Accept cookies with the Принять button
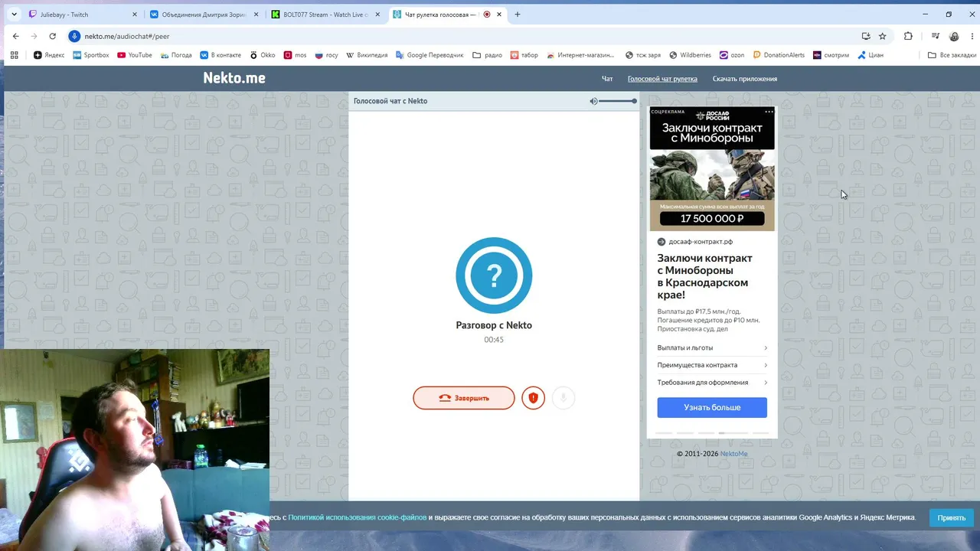 [x=952, y=517]
